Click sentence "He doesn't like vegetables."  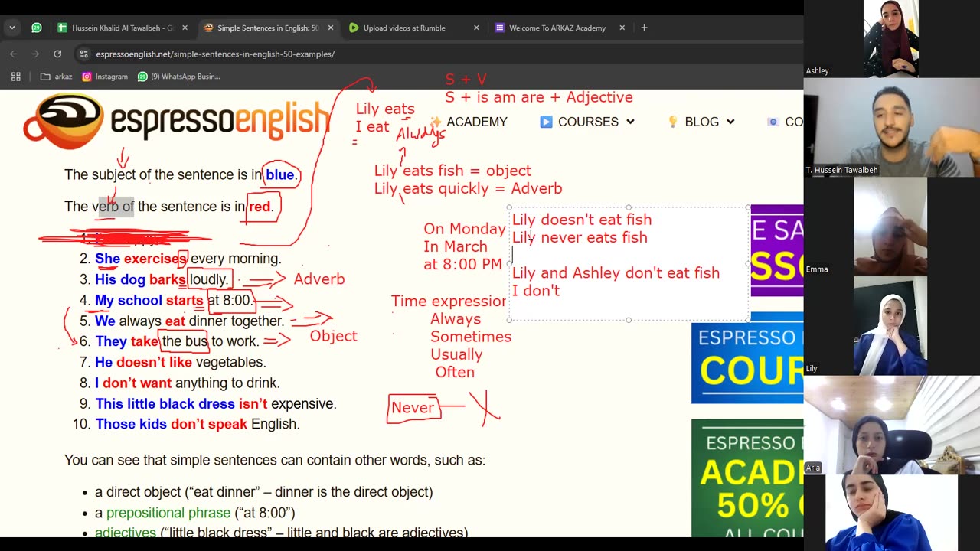pyautogui.click(x=180, y=362)
